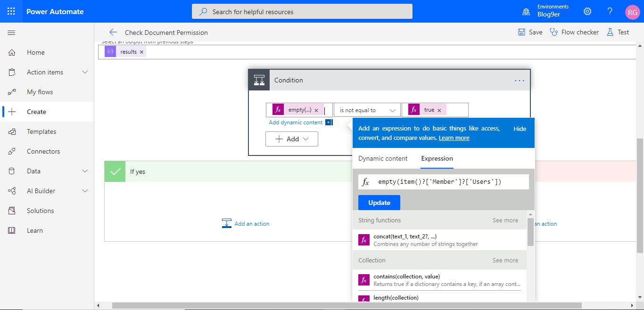Open the RG account avatar

tap(632, 12)
